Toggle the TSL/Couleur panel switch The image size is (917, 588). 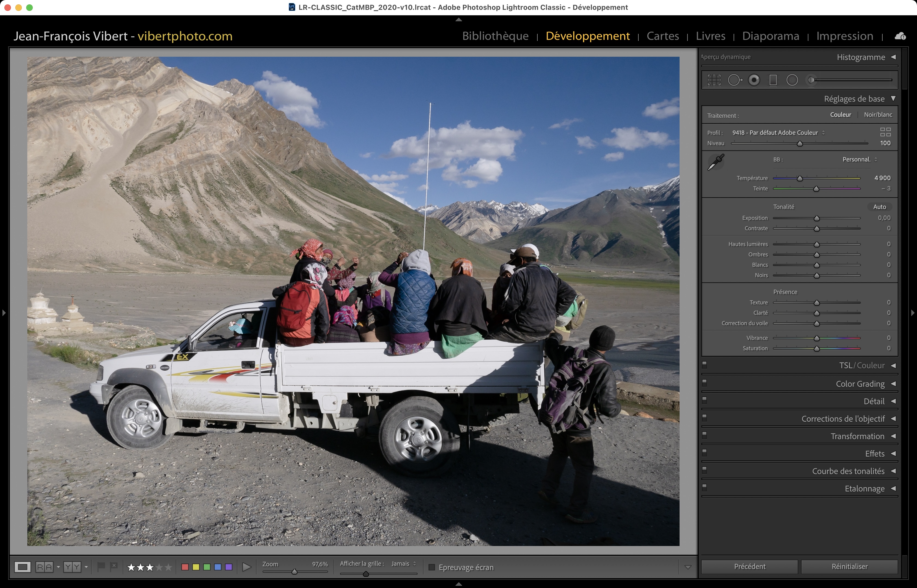[x=705, y=365]
